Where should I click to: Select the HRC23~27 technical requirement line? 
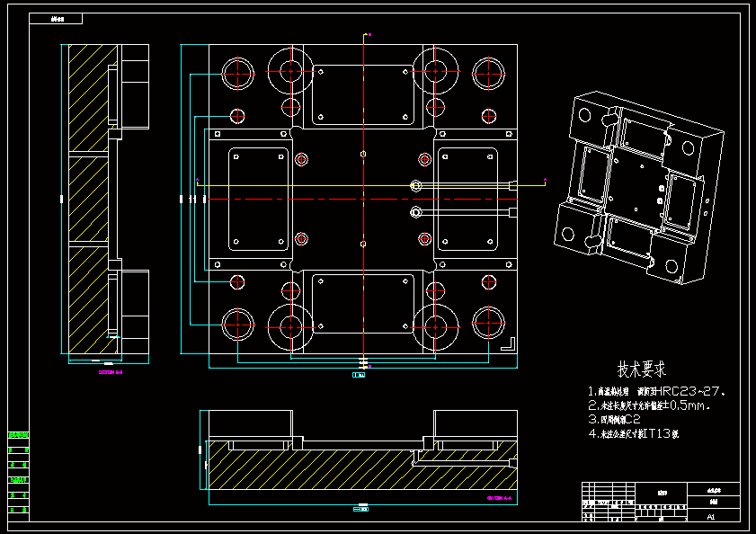657,391
